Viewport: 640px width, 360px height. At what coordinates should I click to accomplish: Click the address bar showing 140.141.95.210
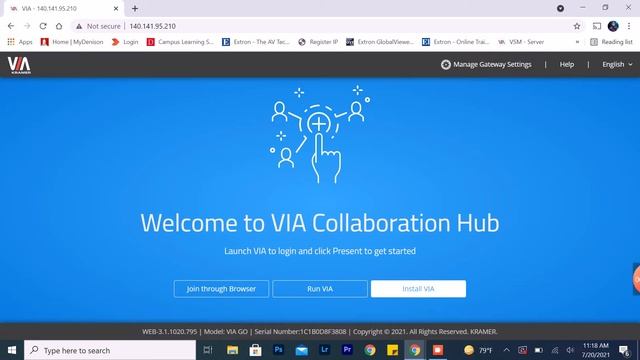pos(153,26)
